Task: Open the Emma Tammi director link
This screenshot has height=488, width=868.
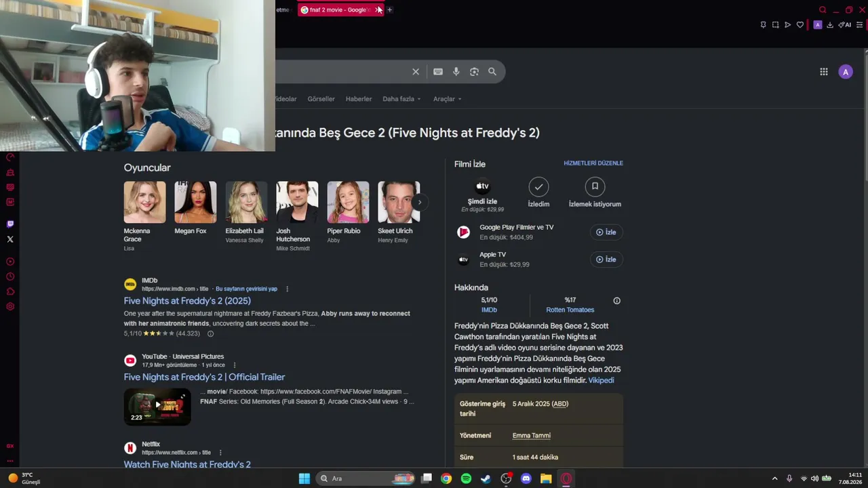Action: tap(532, 436)
